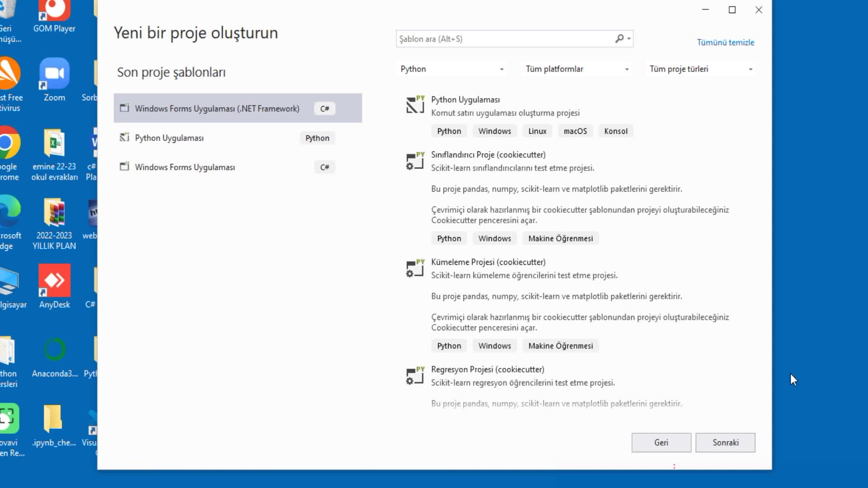
Task: Click the Sınıflandırıcı Proje cookiecutter icon
Action: tap(415, 161)
